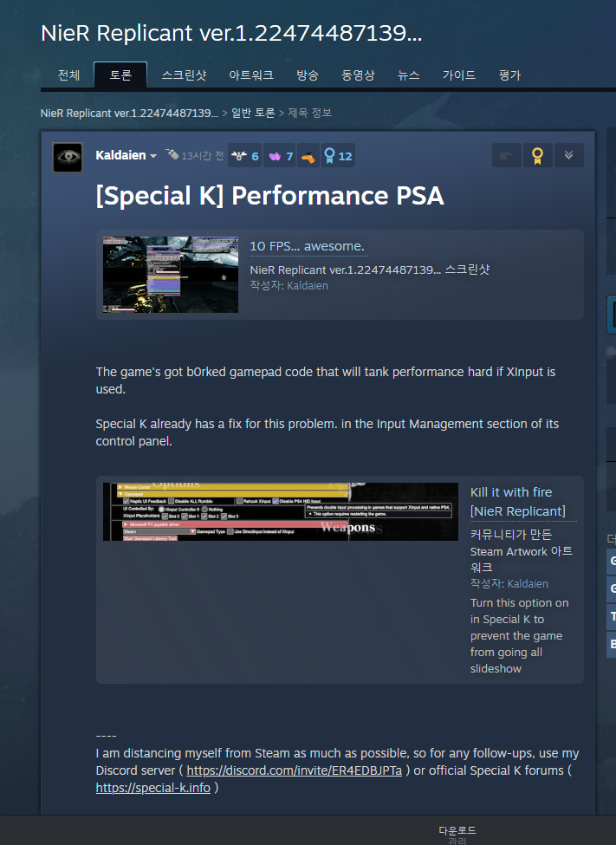Click Kaldaien author link under artwork
Viewport: 616px width, 845px height.
(528, 583)
